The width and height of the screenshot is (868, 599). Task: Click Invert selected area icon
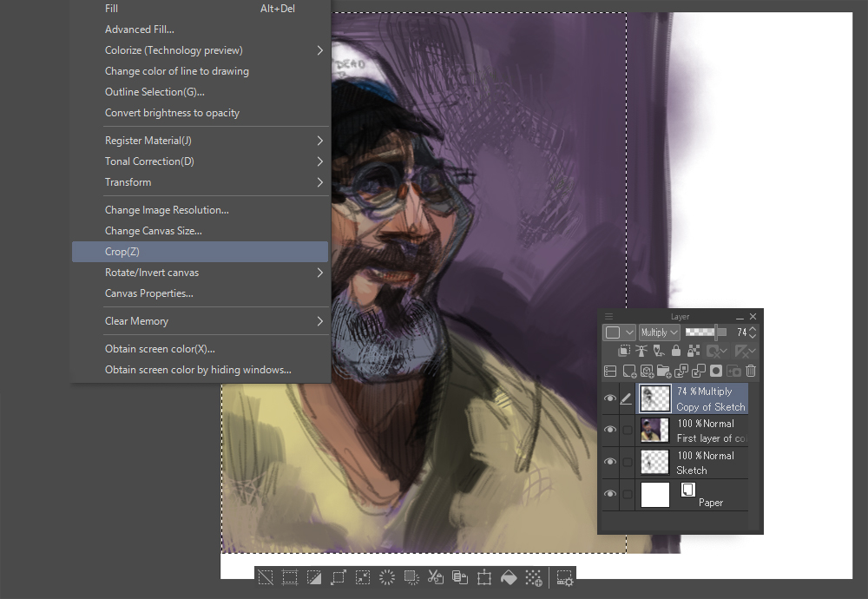(314, 577)
